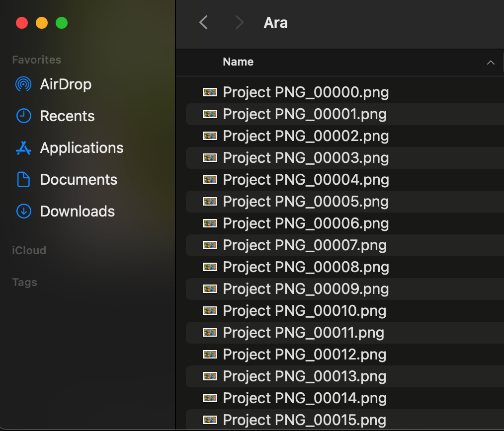Click the Downloads arrow icon

coord(23,212)
